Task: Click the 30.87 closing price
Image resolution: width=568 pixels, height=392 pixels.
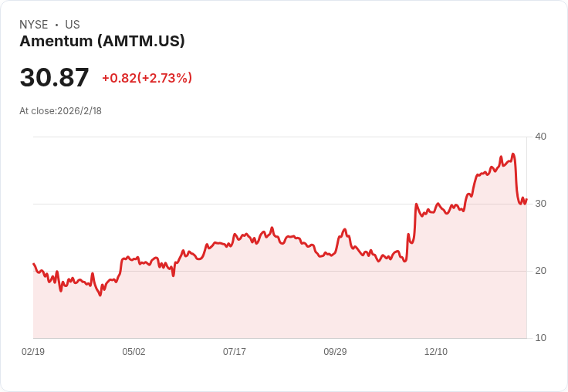Action: [x=54, y=77]
